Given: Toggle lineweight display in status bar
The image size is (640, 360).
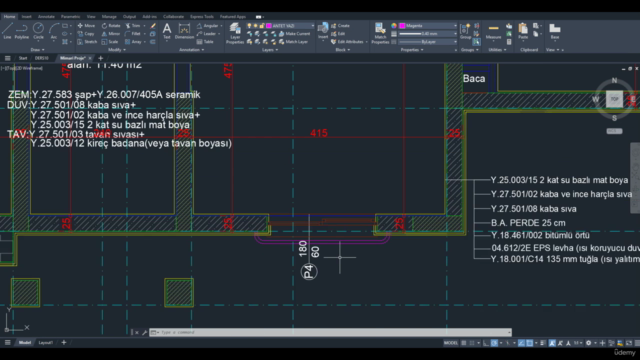Looking at the screenshot, I should pos(543,343).
